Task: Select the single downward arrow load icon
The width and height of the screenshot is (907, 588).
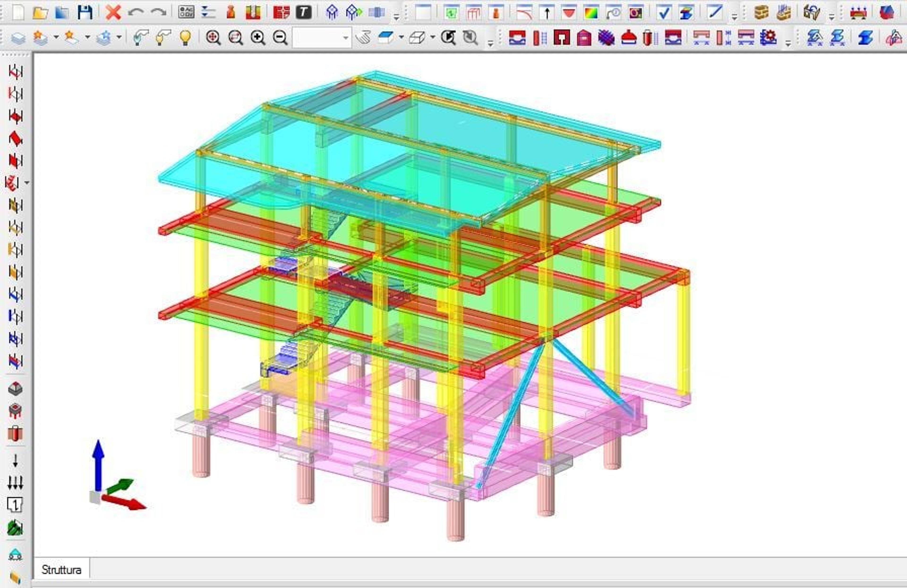Action: coord(15,461)
